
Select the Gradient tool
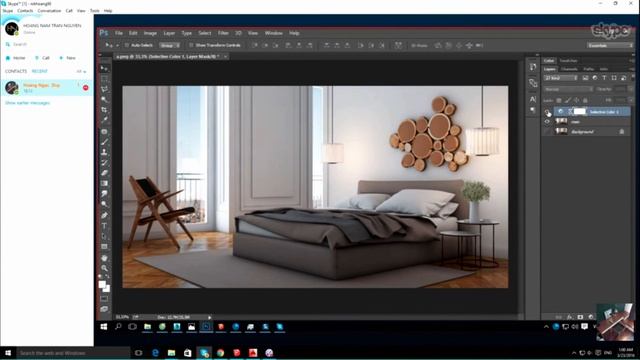(x=104, y=183)
